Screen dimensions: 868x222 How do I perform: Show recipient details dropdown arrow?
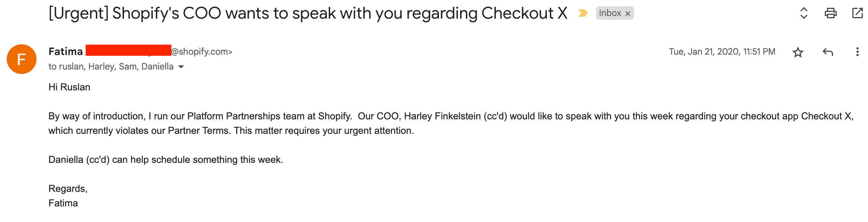(181, 67)
